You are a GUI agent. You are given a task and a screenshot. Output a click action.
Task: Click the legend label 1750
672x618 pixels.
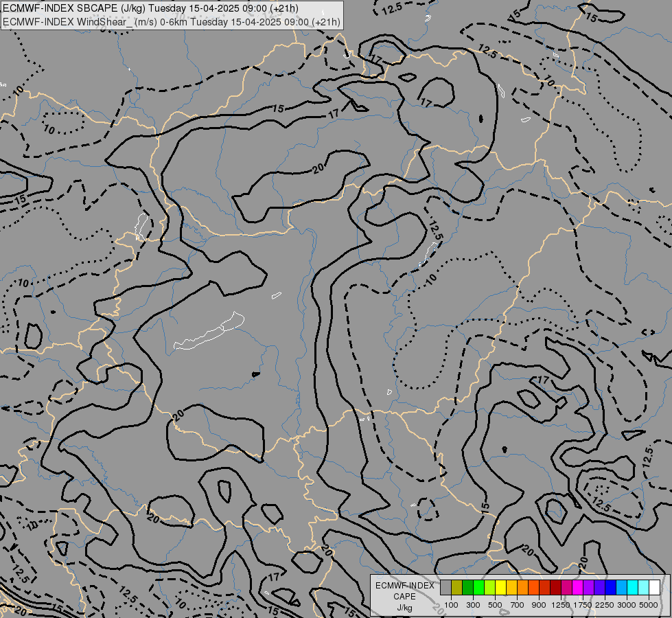pos(583,605)
